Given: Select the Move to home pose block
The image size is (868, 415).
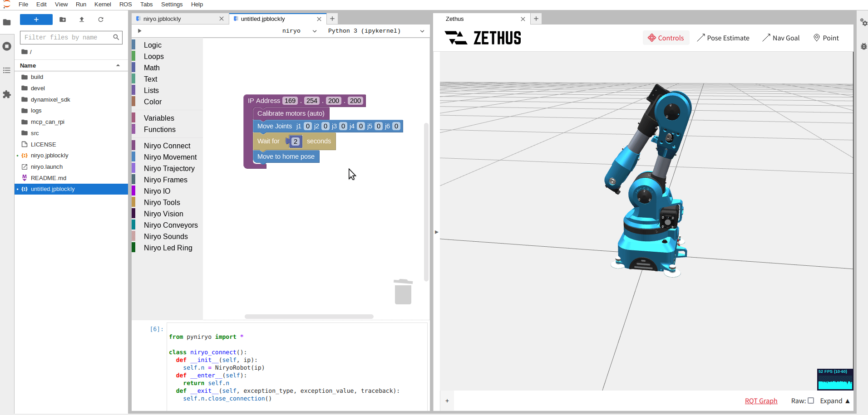Looking at the screenshot, I should point(286,156).
